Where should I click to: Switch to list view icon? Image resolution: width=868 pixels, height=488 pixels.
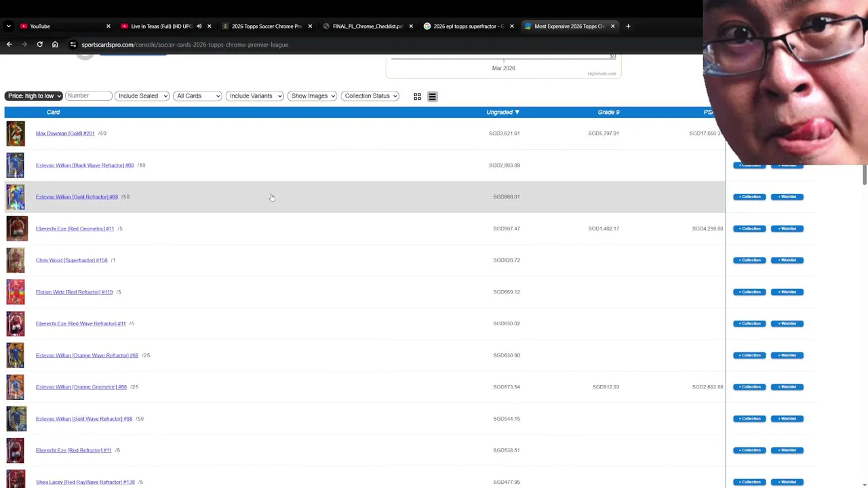coord(432,96)
